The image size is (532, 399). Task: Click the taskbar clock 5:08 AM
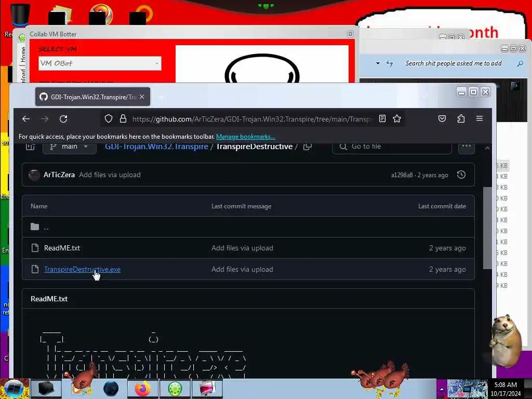(x=506, y=389)
